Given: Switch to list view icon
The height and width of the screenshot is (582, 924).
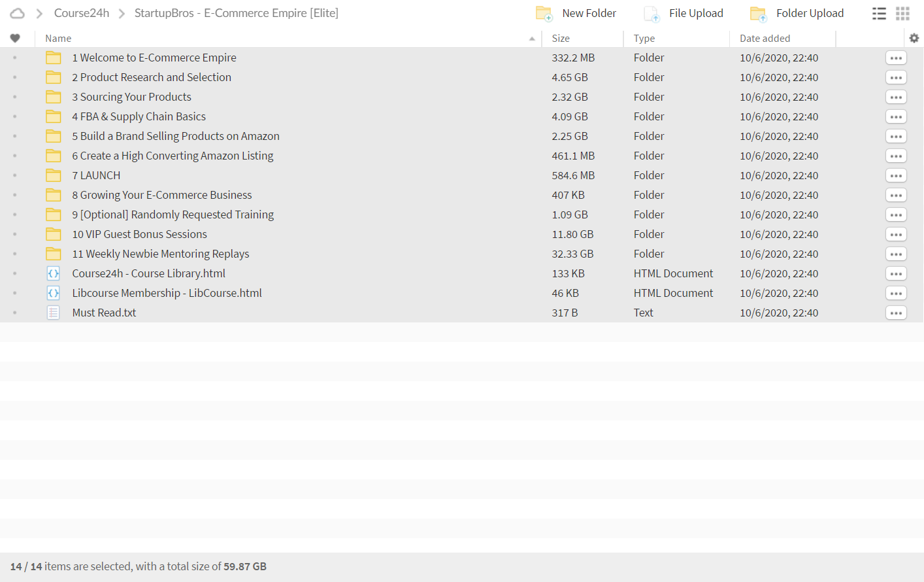Looking at the screenshot, I should click(x=880, y=13).
